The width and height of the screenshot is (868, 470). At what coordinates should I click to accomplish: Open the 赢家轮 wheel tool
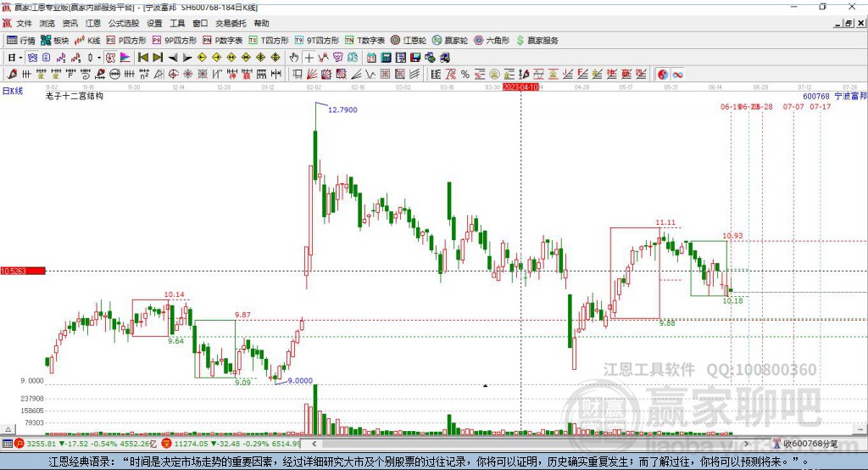click(x=450, y=41)
